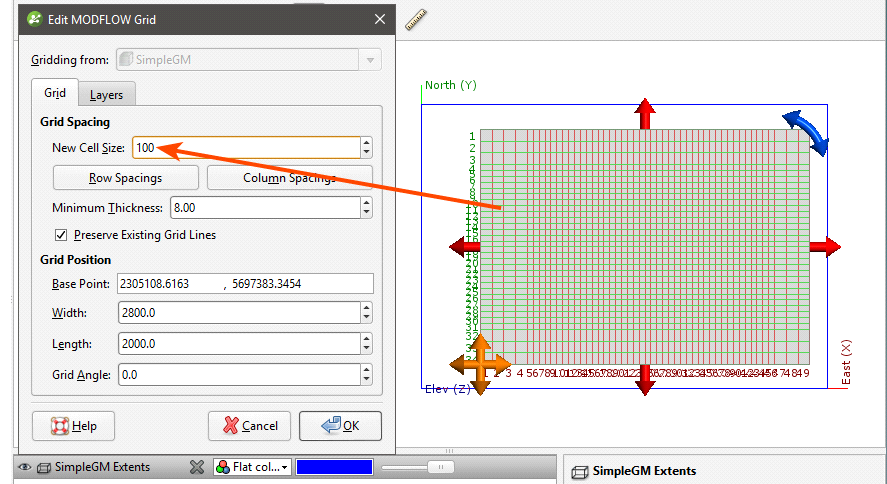This screenshot has width=887, height=484.
Task: Select the Grid tab
Action: pos(55,93)
